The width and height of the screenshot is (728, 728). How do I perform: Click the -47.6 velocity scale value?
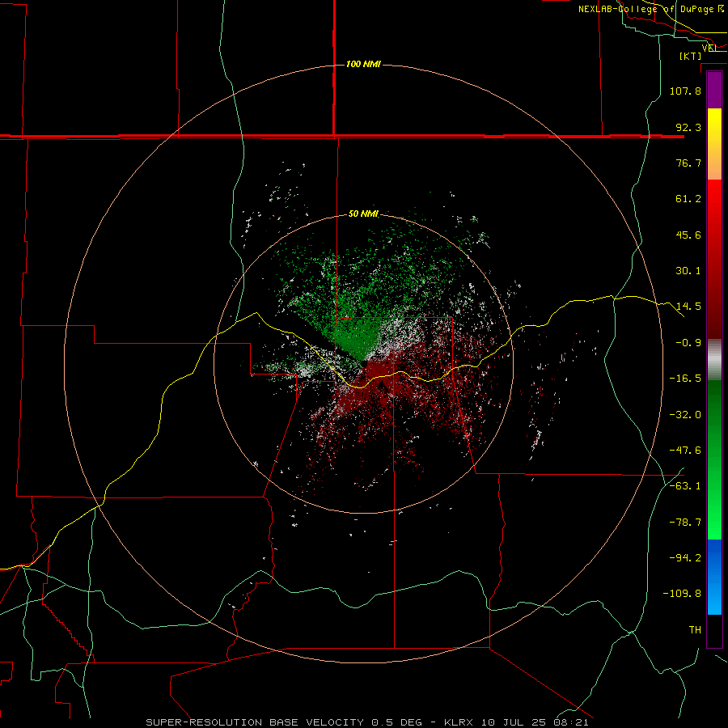point(685,451)
